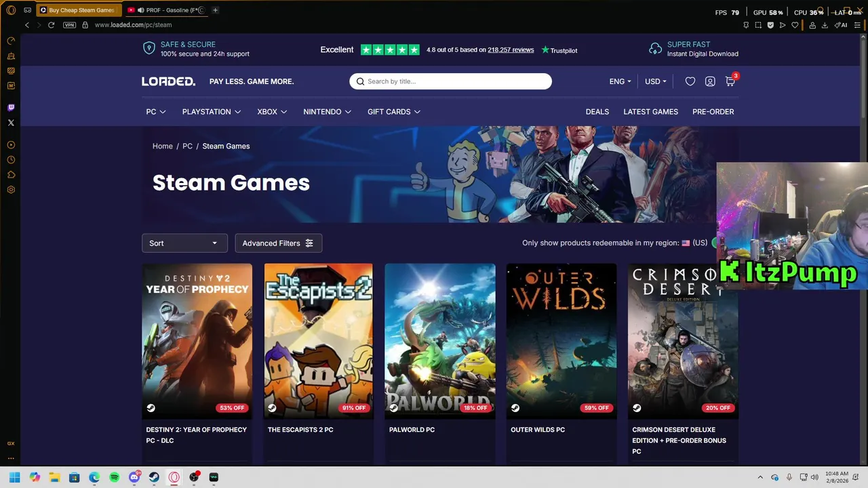
Task: Open the USD currency dropdown
Action: click(655, 81)
